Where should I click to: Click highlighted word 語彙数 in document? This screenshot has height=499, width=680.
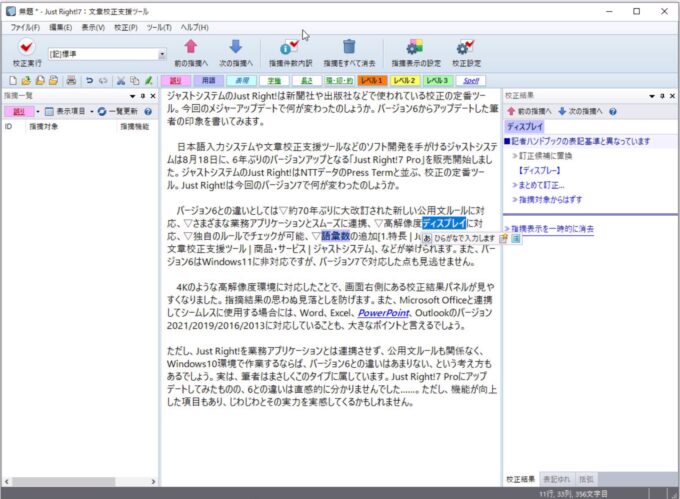pyautogui.click(x=335, y=236)
